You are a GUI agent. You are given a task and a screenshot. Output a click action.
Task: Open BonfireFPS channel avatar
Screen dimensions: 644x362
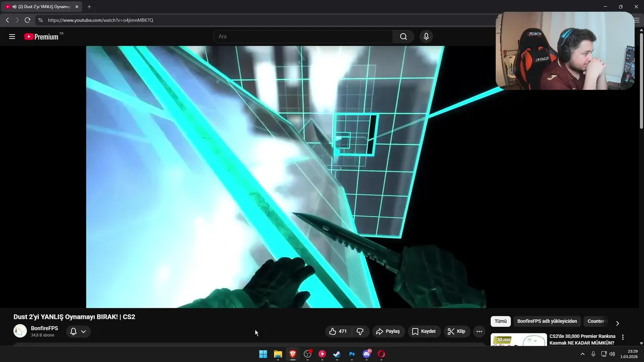(x=20, y=331)
